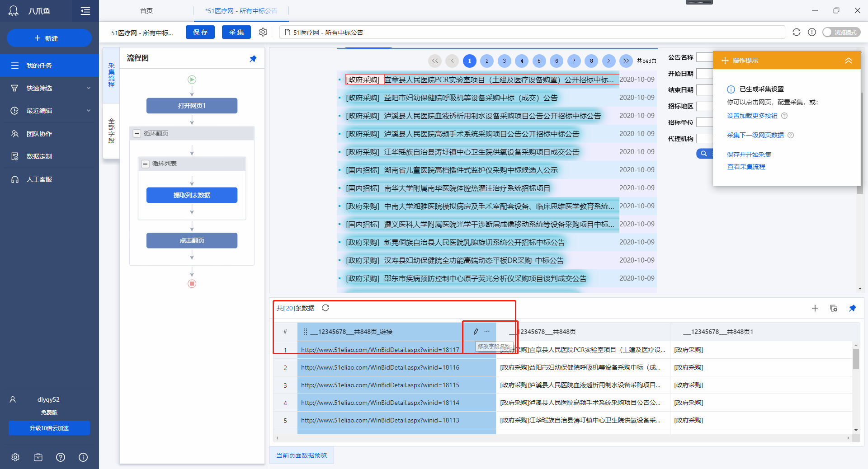Go to page 3 in pagination
868x469 pixels.
click(505, 61)
